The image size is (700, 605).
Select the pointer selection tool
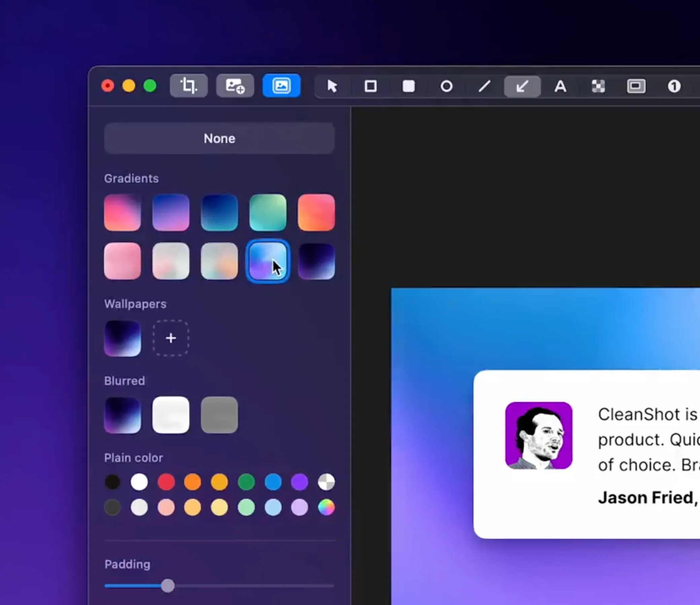[x=332, y=86]
